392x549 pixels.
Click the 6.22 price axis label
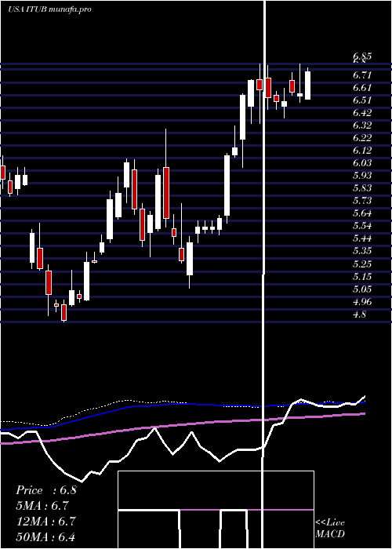[x=362, y=138]
